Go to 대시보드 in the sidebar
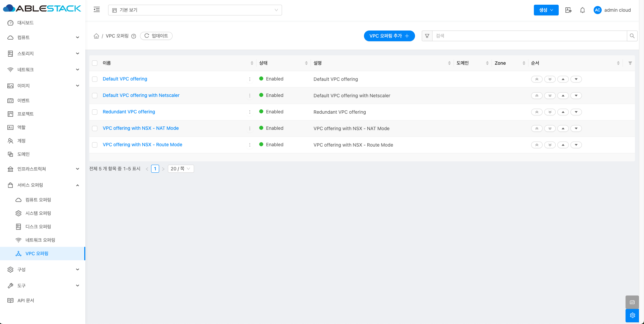Image resolution: width=644 pixels, height=324 pixels. tap(26, 23)
